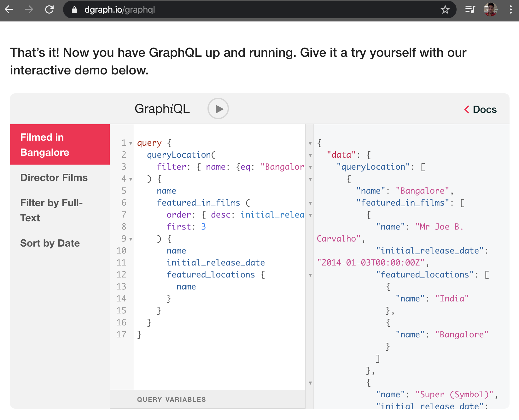Fold the first "featured_locations" array in results

coord(310,275)
